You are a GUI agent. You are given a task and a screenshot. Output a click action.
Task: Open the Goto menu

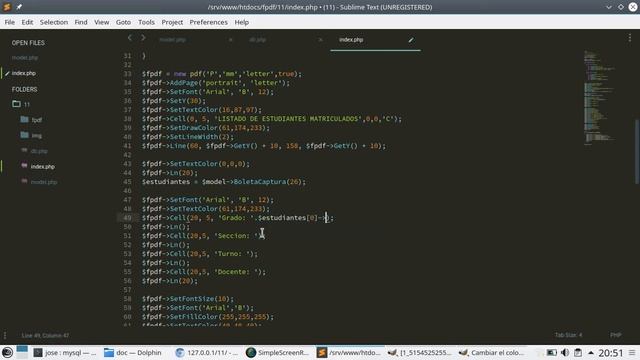pos(123,22)
